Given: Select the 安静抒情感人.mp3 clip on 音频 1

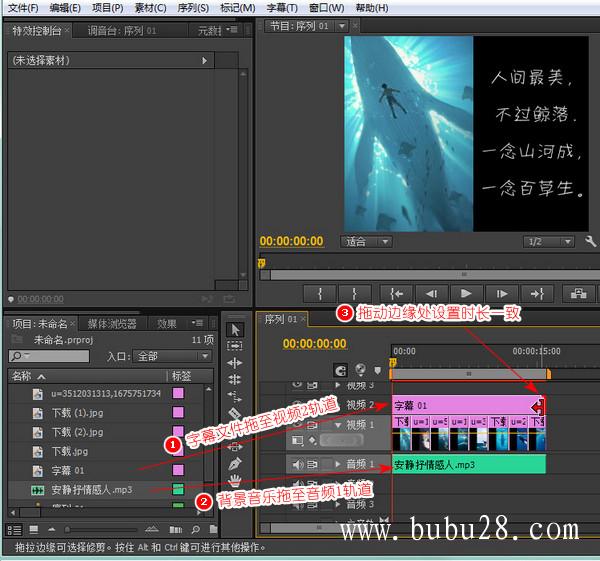Looking at the screenshot, I should tap(469, 465).
